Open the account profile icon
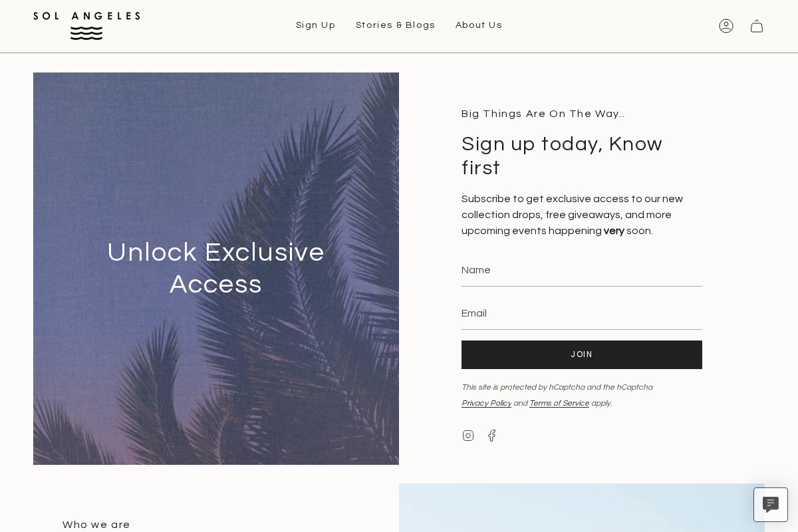The image size is (798, 532). [x=726, y=26]
